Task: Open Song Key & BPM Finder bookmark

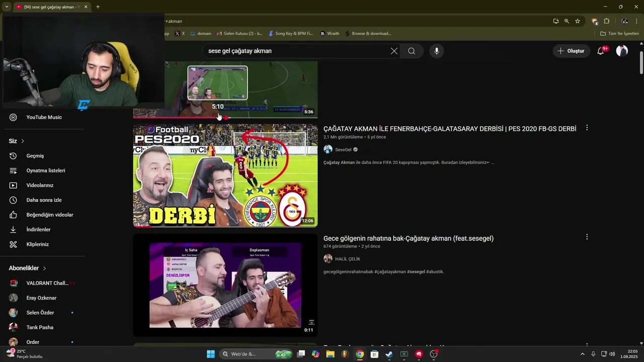Action: click(291, 34)
